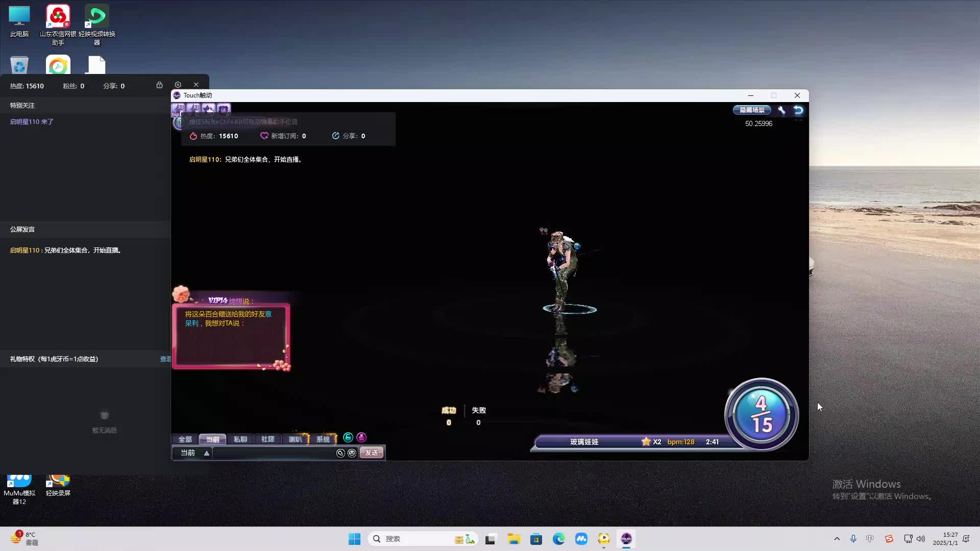Switch to the 私聊 chat tab
This screenshot has width=980, height=551.
[x=240, y=439]
